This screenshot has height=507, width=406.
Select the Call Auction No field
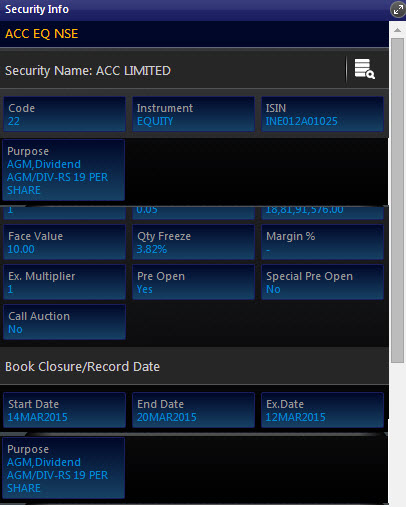point(64,322)
